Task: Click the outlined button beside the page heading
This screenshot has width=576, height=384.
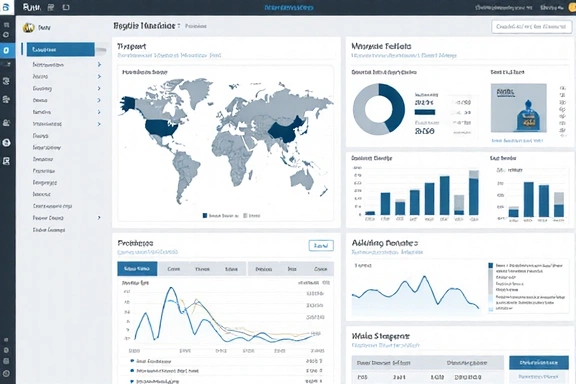Action: tap(532, 27)
